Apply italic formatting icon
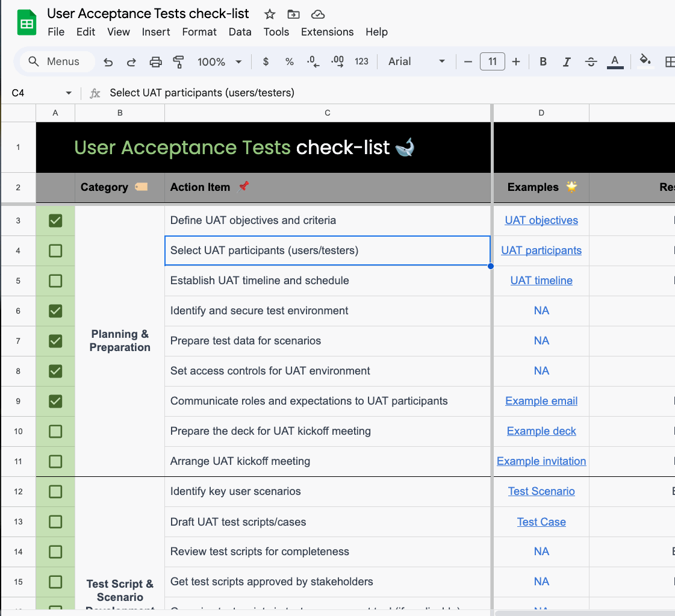The image size is (675, 616). pyautogui.click(x=567, y=61)
